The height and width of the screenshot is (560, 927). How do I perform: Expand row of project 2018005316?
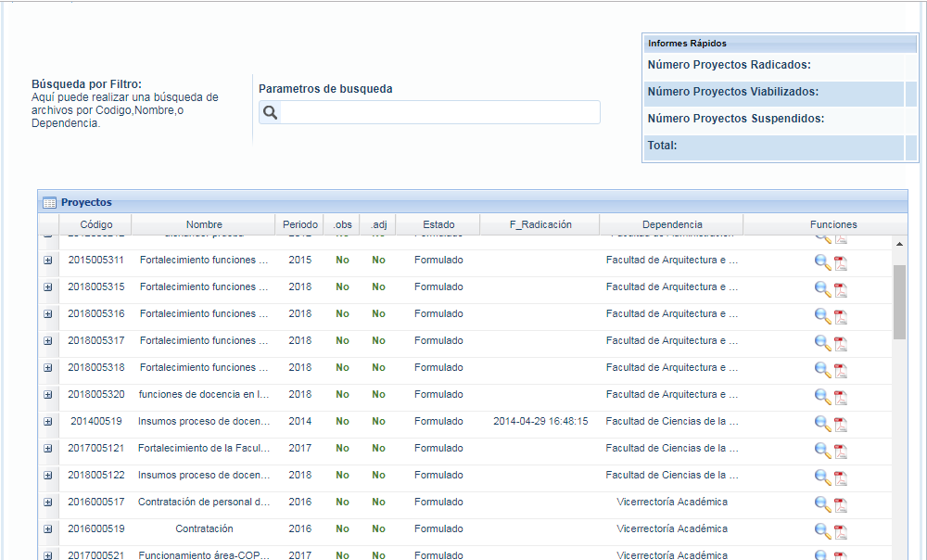[x=48, y=314]
